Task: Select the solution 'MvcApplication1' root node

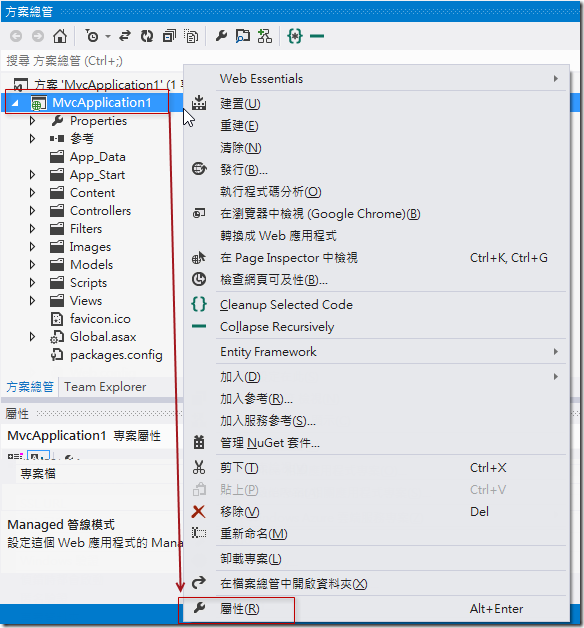Action: (98, 85)
